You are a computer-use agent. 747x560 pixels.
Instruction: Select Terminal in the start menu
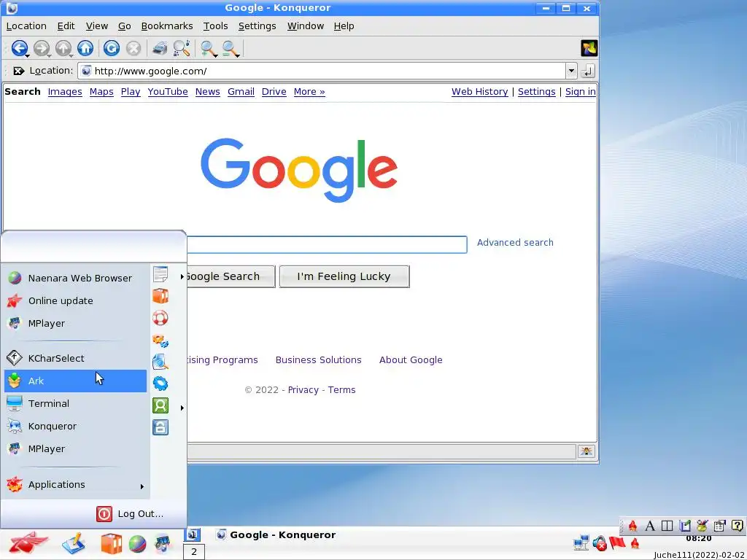76,404
